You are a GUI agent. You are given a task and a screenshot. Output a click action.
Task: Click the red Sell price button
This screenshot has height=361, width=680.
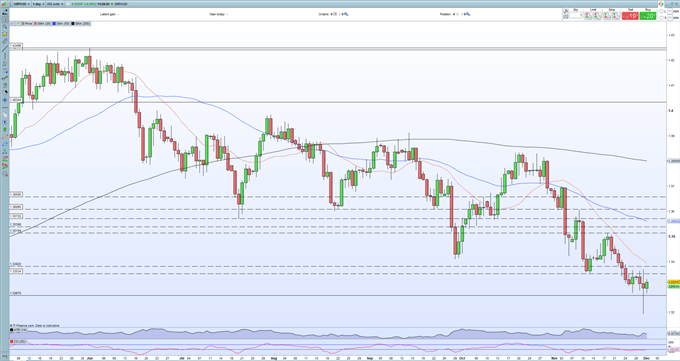pyautogui.click(x=630, y=16)
